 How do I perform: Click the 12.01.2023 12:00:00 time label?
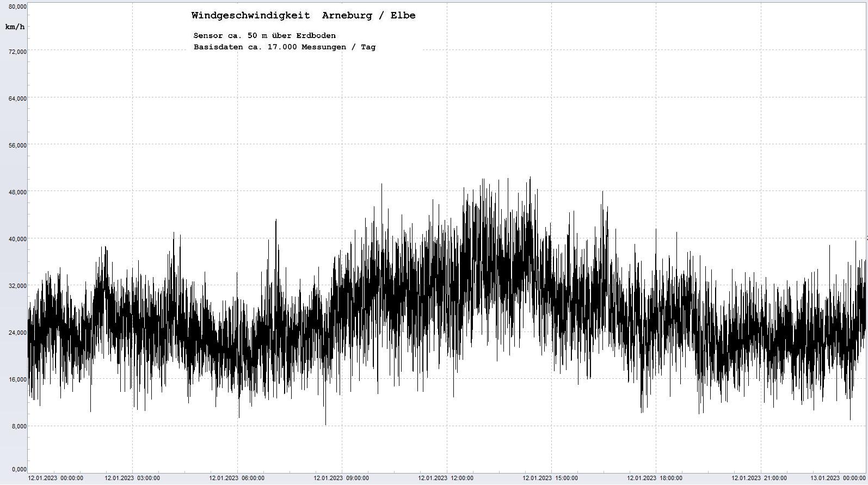pos(446,478)
